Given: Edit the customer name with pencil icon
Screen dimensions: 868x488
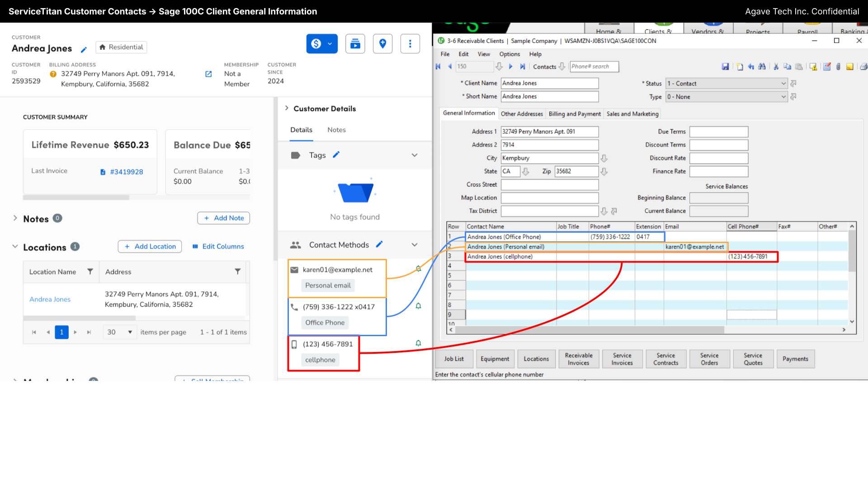Looking at the screenshot, I should tap(84, 49).
